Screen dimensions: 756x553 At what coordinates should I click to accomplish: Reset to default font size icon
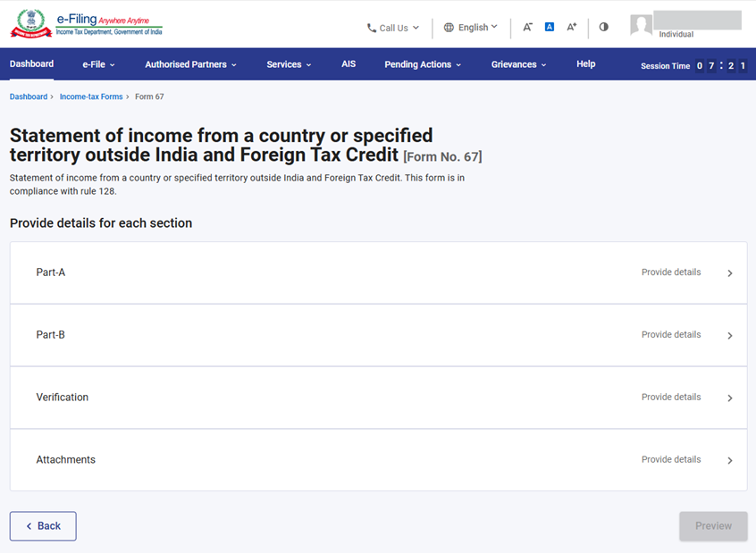click(x=550, y=27)
